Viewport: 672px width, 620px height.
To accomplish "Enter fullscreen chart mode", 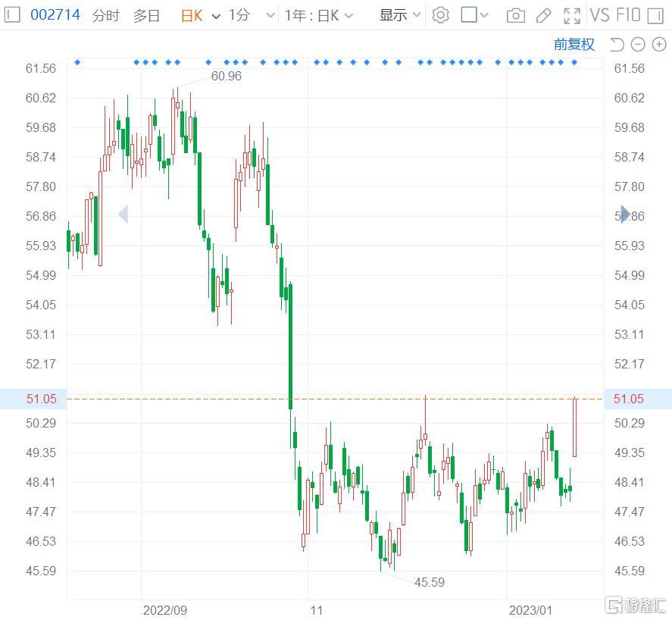I will click(x=572, y=16).
